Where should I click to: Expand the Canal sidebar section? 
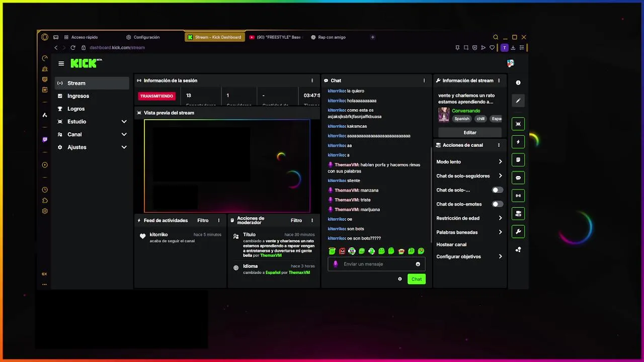click(x=93, y=134)
